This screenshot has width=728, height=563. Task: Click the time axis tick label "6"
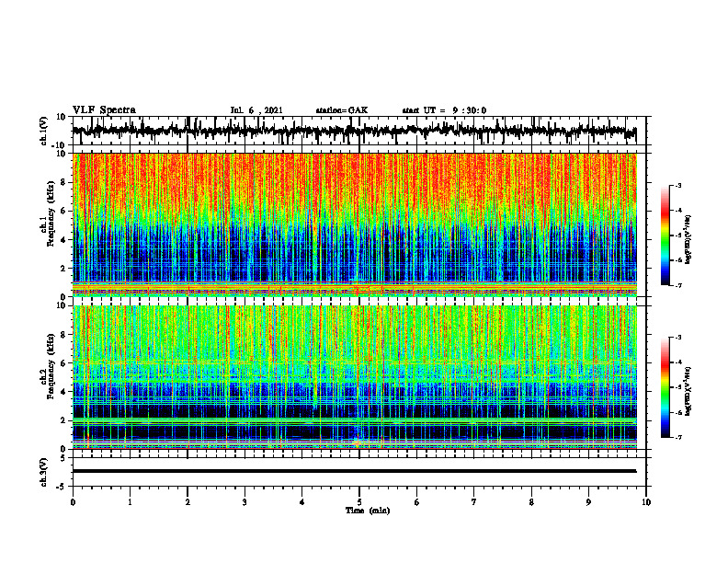click(417, 502)
